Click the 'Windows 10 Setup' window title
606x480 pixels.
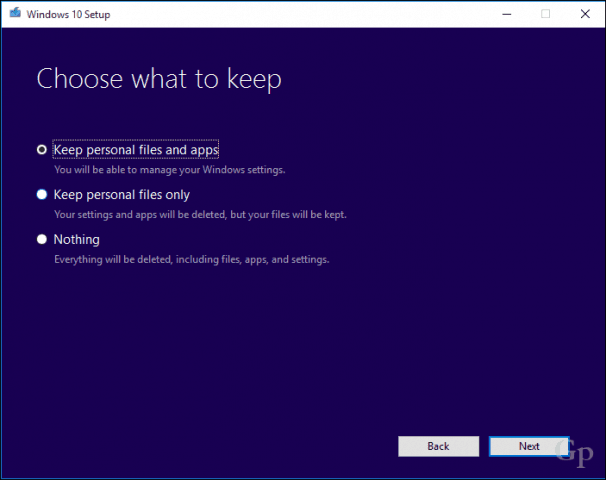pyautogui.click(x=68, y=14)
